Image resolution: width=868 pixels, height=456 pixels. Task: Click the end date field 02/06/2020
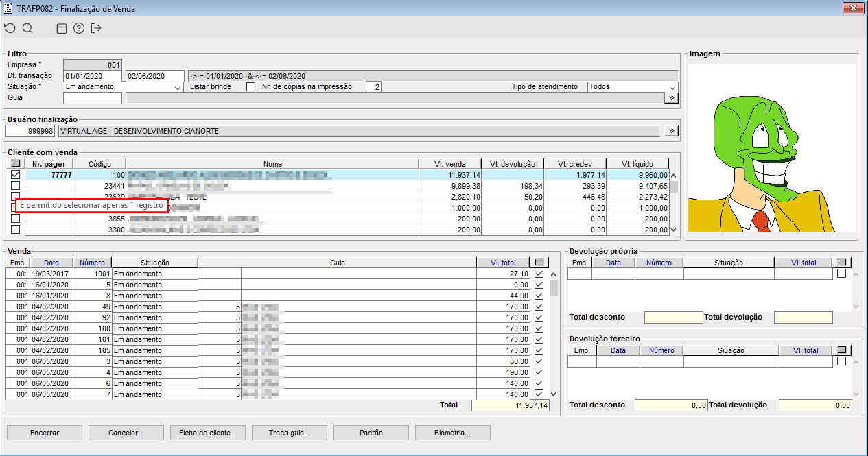[155, 76]
